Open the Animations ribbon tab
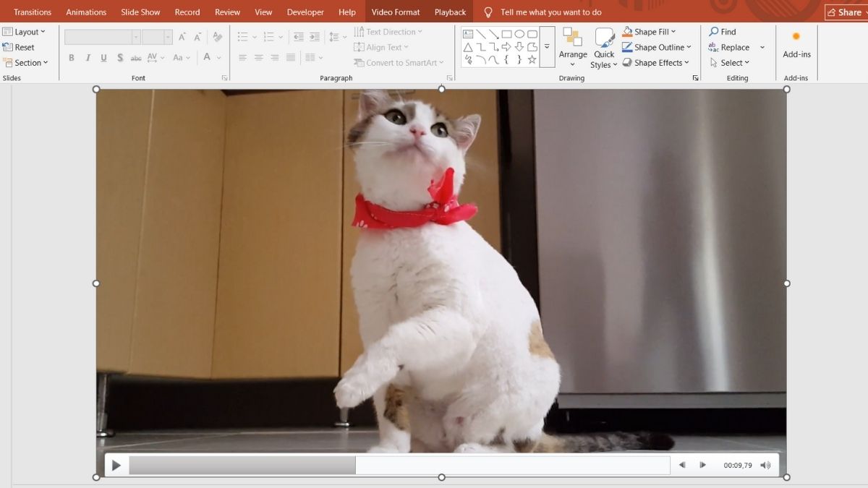This screenshot has height=488, width=868. click(x=86, y=12)
